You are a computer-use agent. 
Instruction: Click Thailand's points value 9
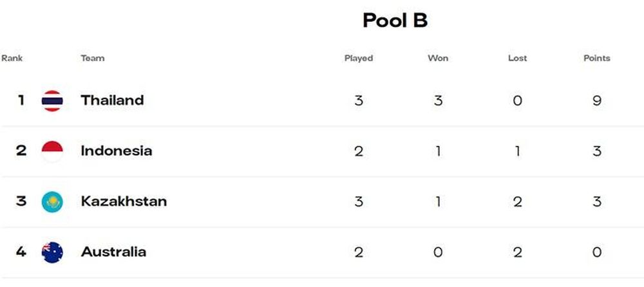[x=597, y=100]
